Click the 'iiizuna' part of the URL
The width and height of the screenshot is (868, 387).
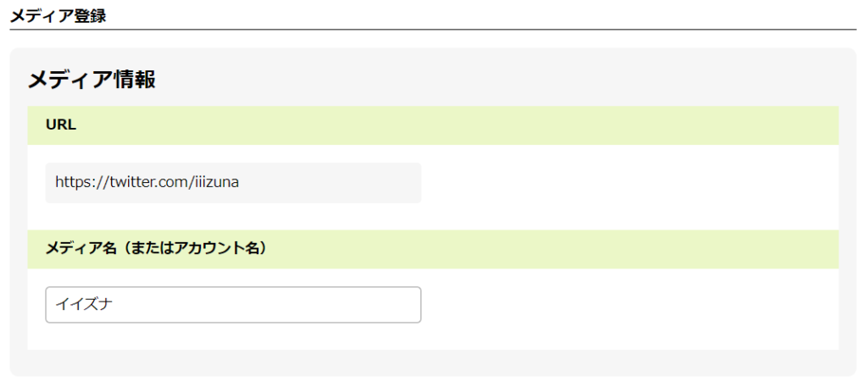click(217, 182)
